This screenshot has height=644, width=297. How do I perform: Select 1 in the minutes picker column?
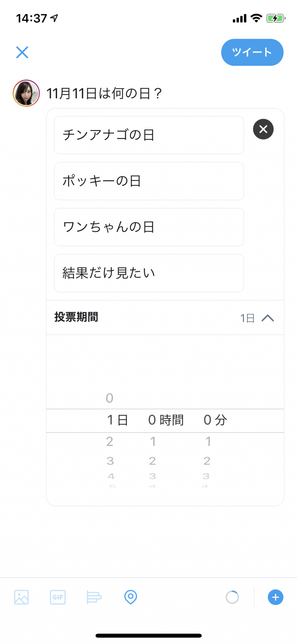pyautogui.click(x=208, y=441)
